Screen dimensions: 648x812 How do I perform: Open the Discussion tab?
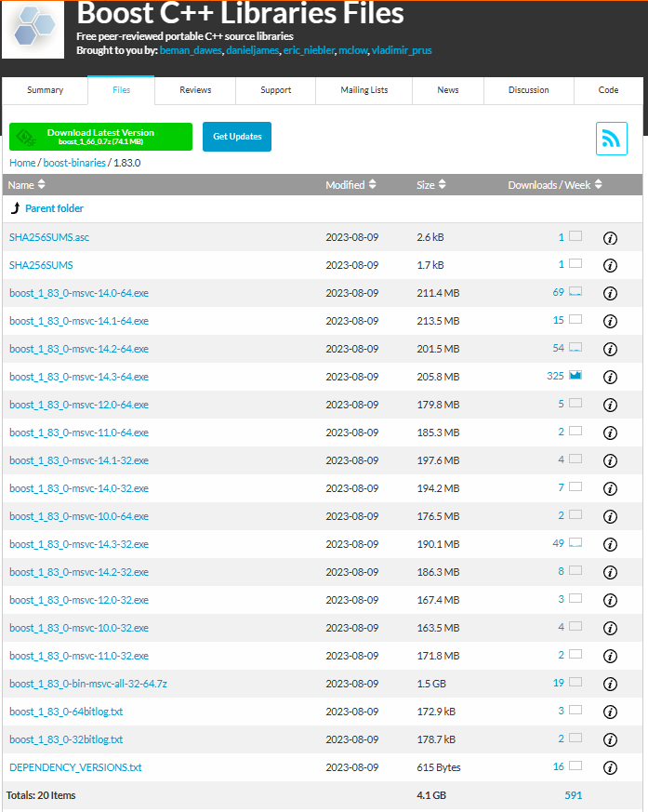(528, 90)
